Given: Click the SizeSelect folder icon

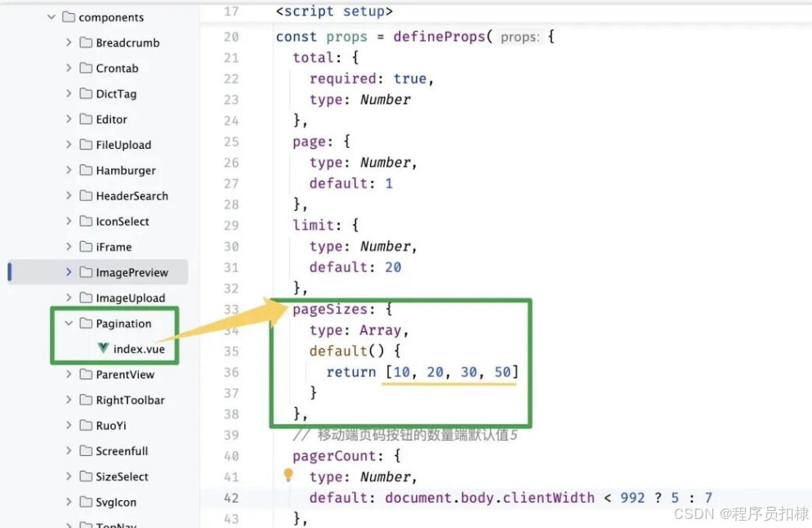Looking at the screenshot, I should pos(86,477).
